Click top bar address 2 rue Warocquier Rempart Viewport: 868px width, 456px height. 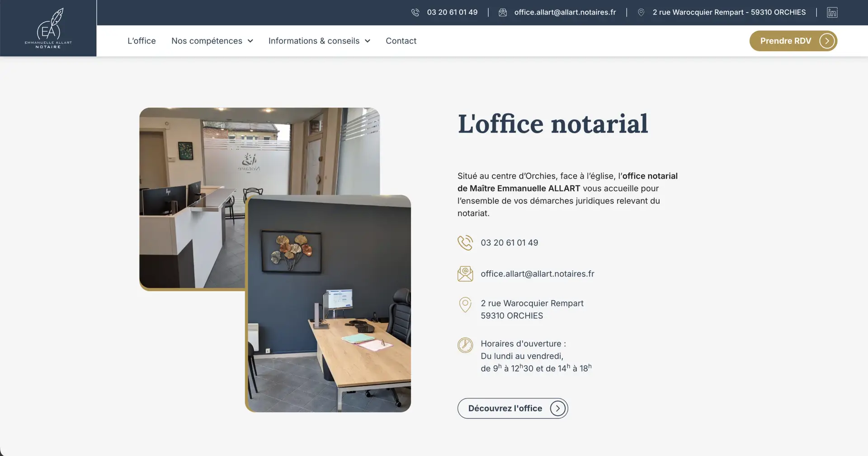729,12
